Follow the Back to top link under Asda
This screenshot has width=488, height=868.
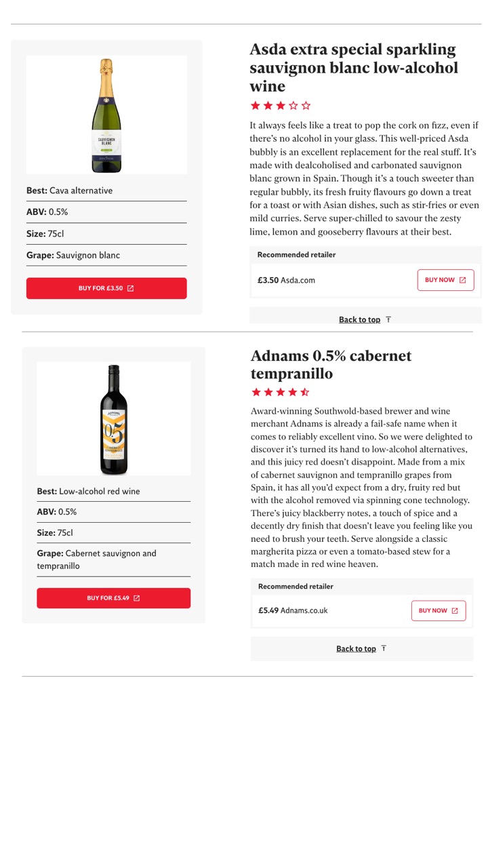point(359,319)
